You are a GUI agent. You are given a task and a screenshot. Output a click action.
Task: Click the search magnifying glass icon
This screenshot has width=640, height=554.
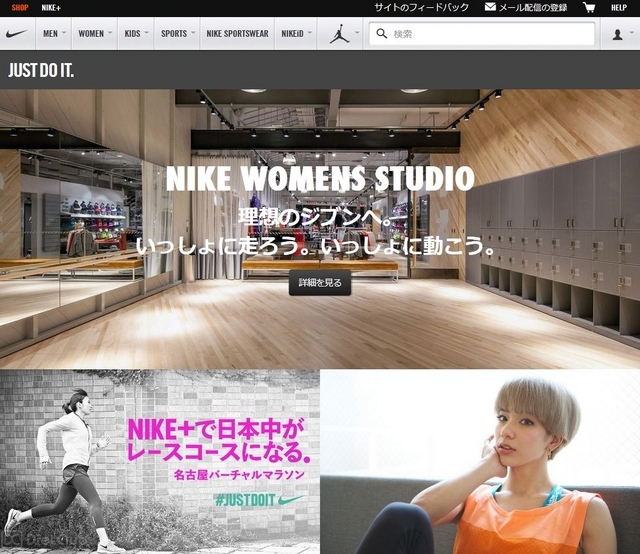pos(381,34)
